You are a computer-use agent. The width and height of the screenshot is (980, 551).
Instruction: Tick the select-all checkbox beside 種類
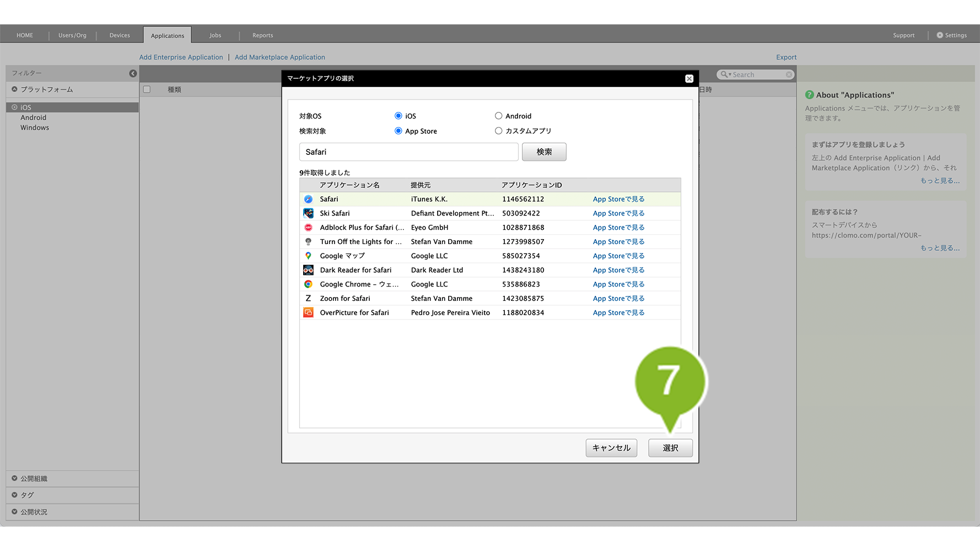tap(147, 89)
